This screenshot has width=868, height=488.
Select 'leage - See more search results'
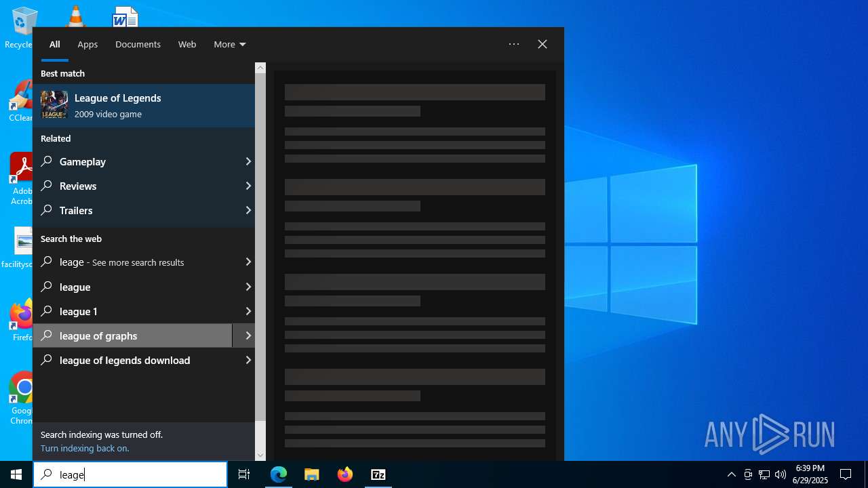click(x=133, y=262)
